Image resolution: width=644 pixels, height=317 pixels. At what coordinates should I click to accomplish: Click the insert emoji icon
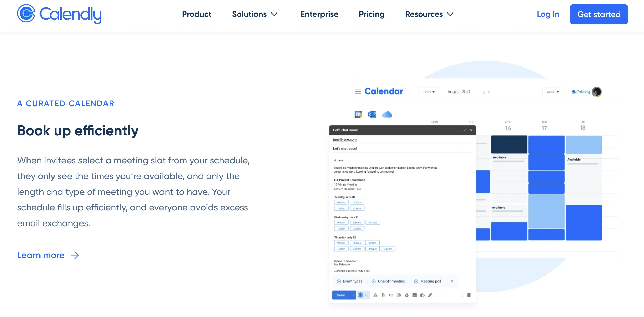(x=399, y=295)
